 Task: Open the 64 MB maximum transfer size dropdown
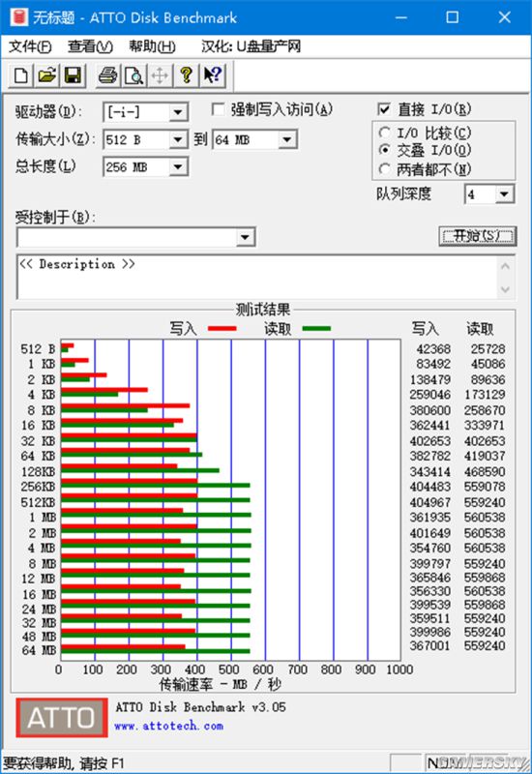pos(286,139)
